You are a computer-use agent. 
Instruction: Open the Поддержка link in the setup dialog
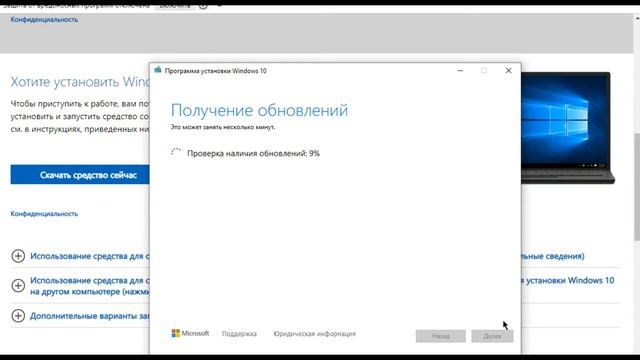tap(239, 334)
